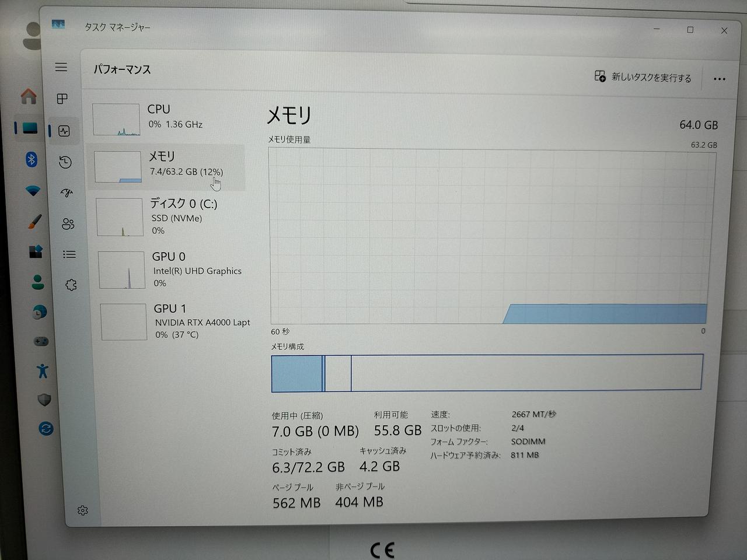Click 新しいタスクを実行する button
Viewport: 747px width, 560px height.
click(643, 77)
